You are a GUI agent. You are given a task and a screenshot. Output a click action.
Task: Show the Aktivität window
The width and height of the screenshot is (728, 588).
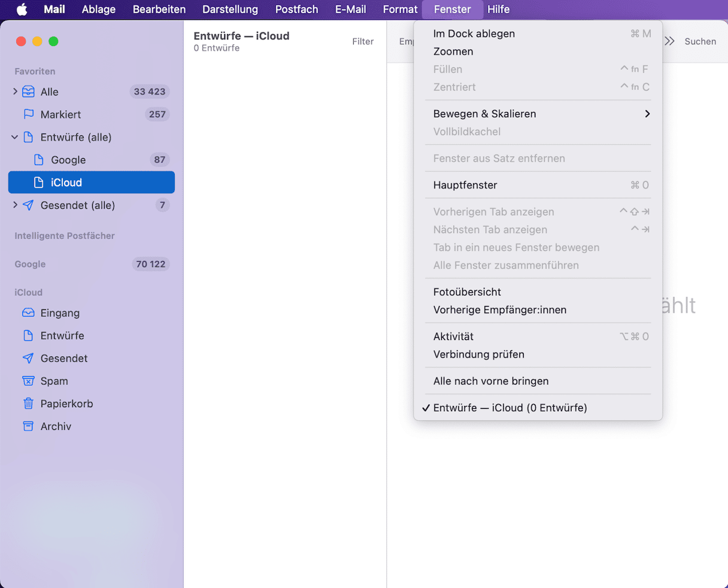(538, 337)
